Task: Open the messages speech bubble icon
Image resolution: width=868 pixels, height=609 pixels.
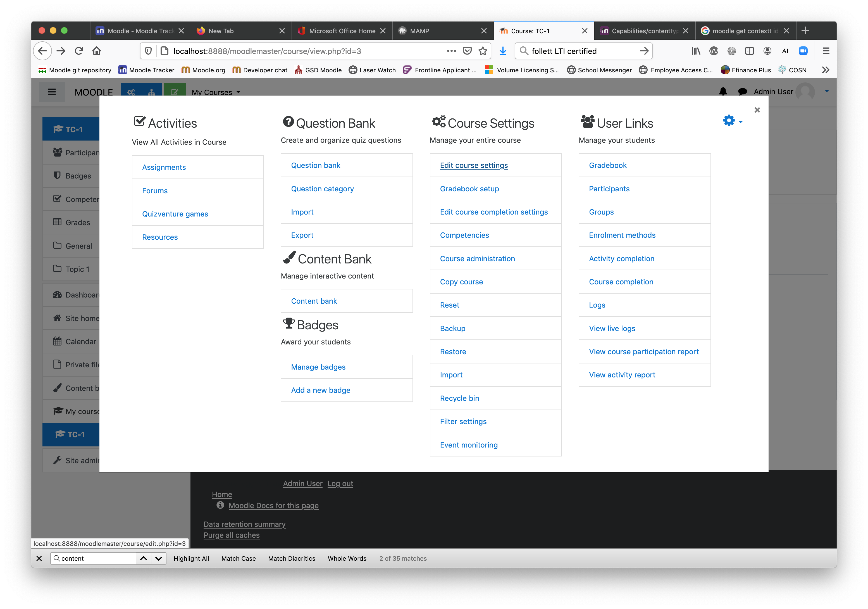Action: pos(743,92)
